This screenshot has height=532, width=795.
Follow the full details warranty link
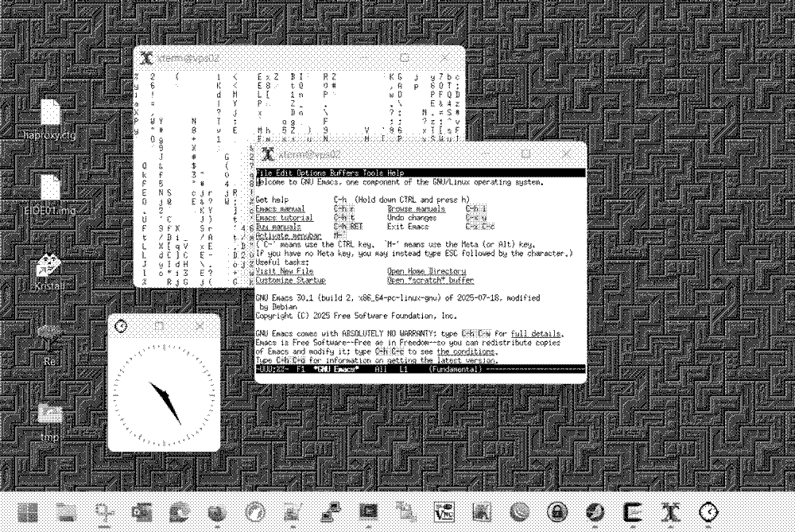[x=537, y=333]
